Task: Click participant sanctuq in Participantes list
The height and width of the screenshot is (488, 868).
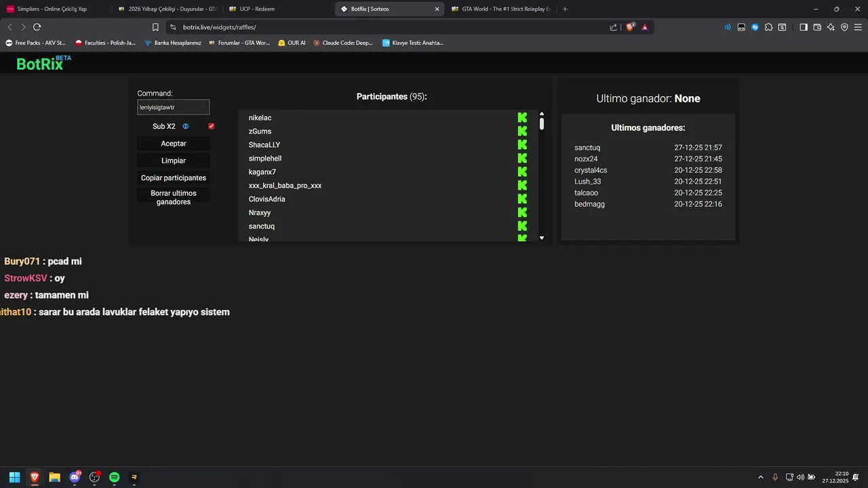Action: (262, 226)
